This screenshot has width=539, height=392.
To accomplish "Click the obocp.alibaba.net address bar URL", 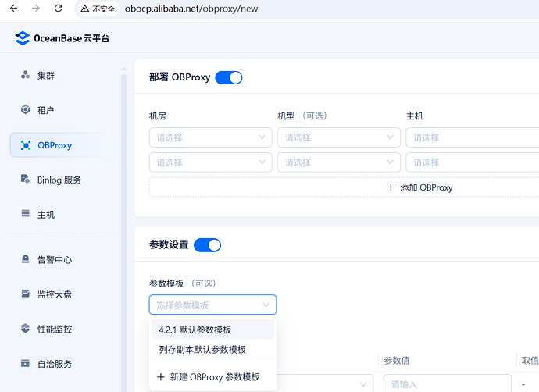I will 191,9.
